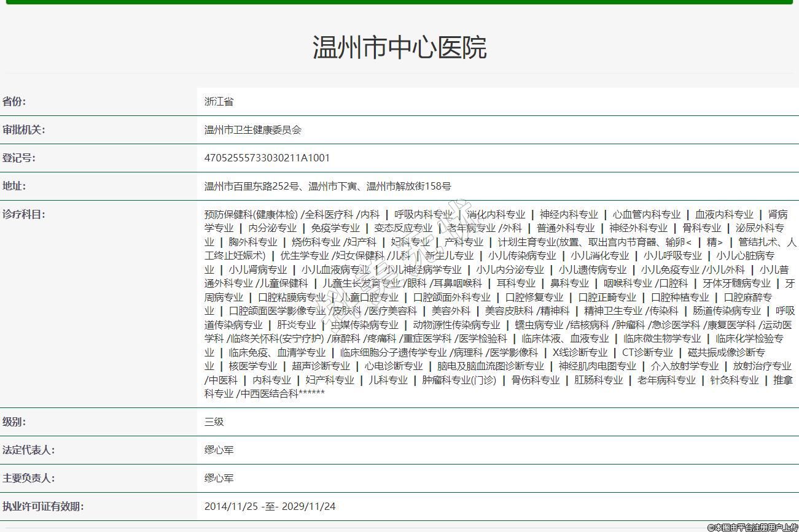799x532 pixels.
Task: Click the value 温州市卫生健康委员会
Action: coord(252,130)
